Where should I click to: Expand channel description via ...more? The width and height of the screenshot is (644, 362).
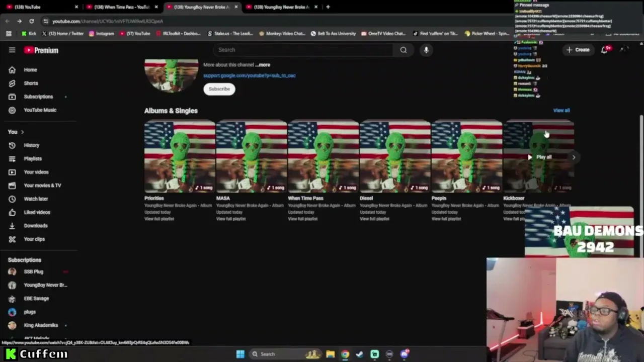pyautogui.click(x=263, y=65)
